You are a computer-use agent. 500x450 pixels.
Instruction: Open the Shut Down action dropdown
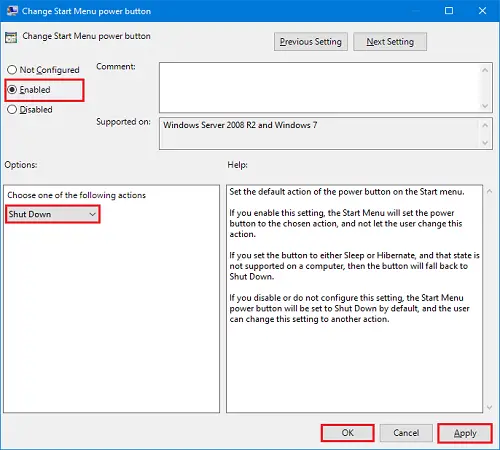(52, 214)
